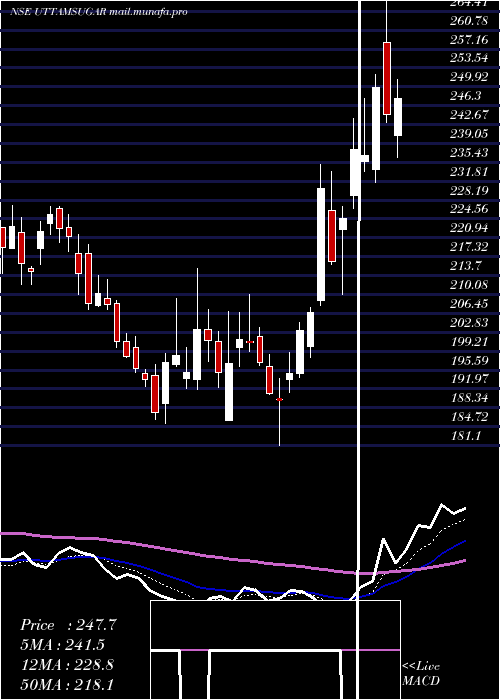Click the 12MA : 228.8 readout
500x700 pixels.
67,665
